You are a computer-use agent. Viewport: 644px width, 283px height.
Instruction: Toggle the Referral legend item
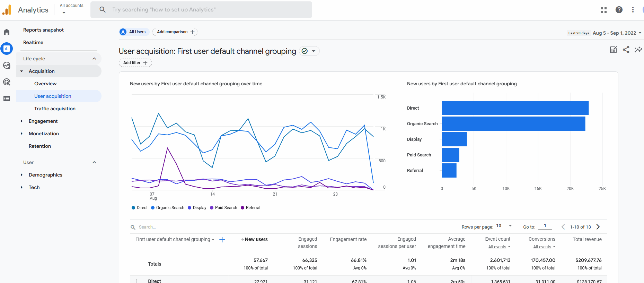coord(250,208)
